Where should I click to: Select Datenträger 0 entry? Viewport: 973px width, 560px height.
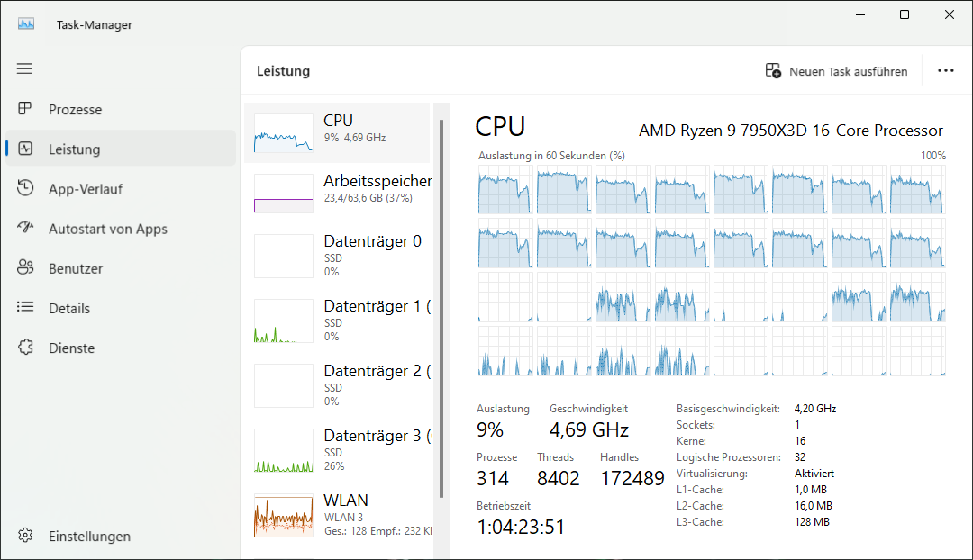pos(338,255)
